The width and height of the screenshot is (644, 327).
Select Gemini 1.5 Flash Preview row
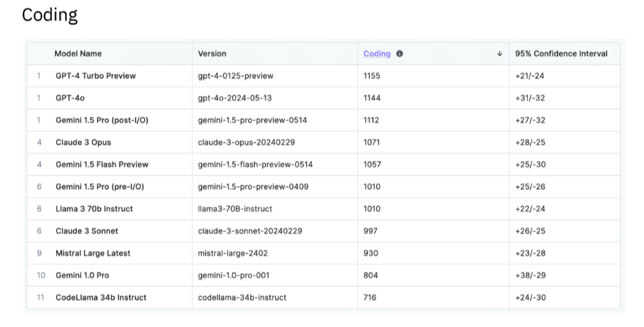click(x=323, y=165)
